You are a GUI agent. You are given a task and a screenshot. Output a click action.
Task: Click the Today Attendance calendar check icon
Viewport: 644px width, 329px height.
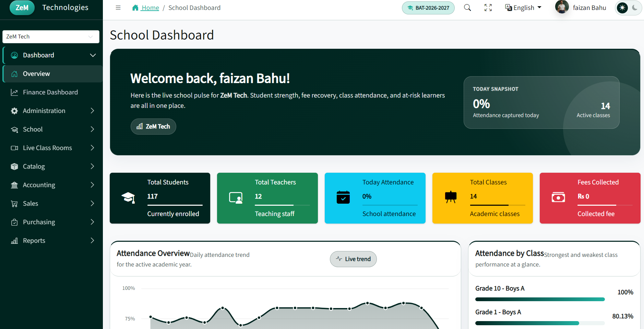(x=343, y=197)
